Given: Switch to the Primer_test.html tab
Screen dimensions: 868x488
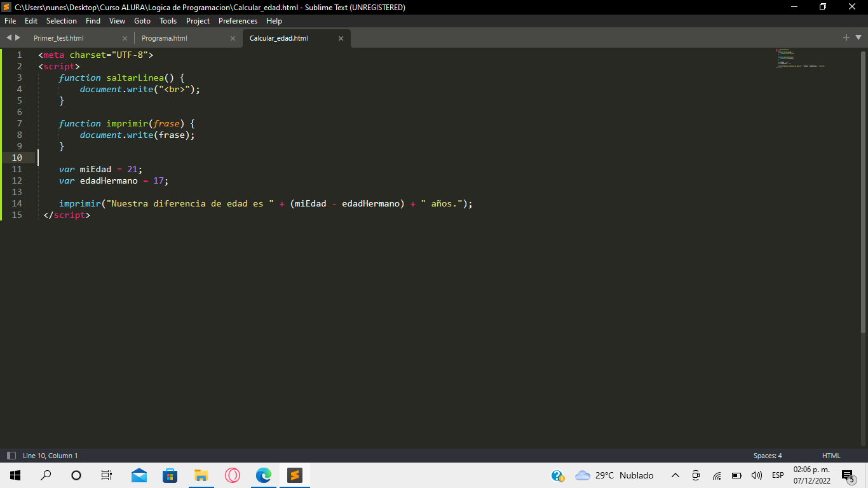Looking at the screenshot, I should tap(58, 38).
